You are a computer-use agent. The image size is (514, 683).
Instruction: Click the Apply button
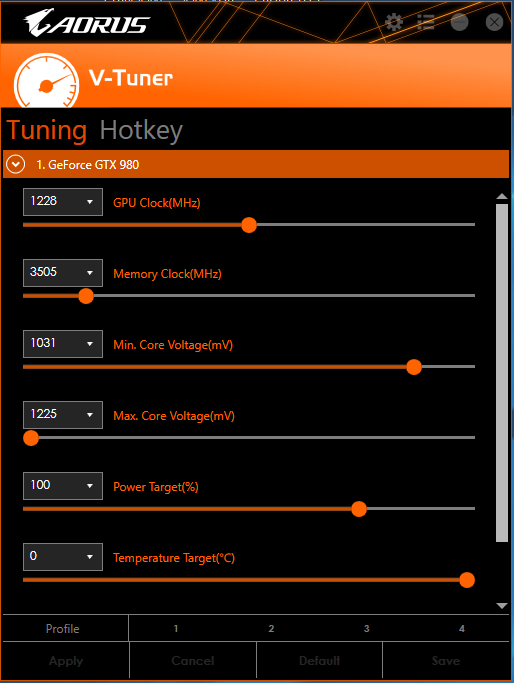point(66,661)
